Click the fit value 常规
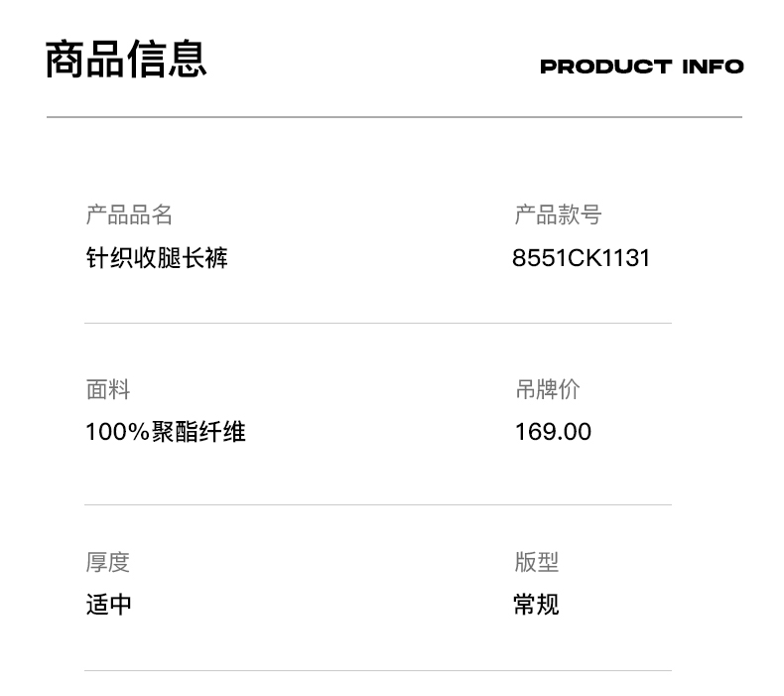The height and width of the screenshot is (696, 784). coord(536,605)
